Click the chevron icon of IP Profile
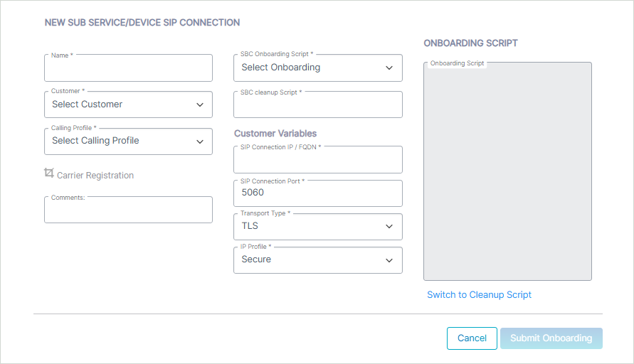 point(389,261)
